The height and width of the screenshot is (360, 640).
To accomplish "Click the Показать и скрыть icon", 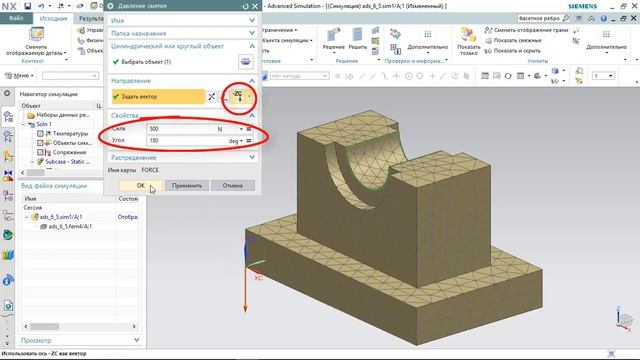I will [x=488, y=51].
